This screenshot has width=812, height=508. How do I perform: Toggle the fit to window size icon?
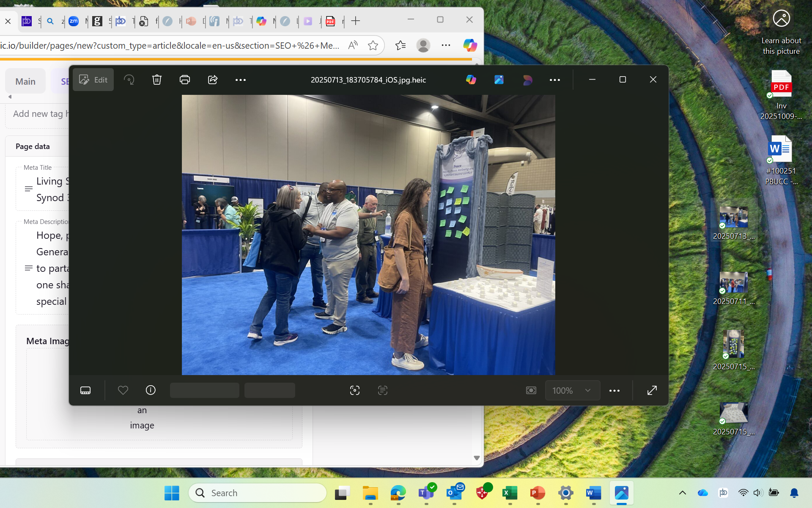[x=531, y=390]
